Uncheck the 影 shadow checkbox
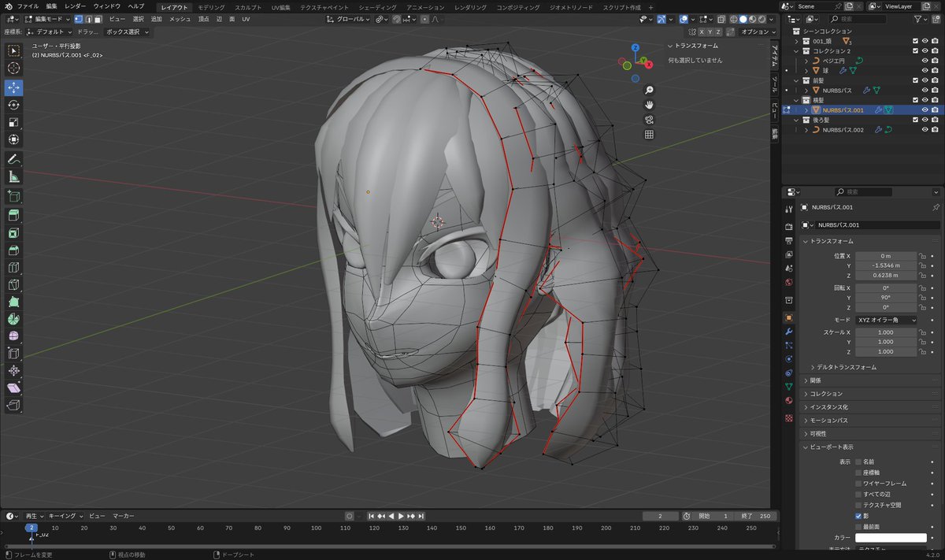The image size is (945, 560). (858, 515)
